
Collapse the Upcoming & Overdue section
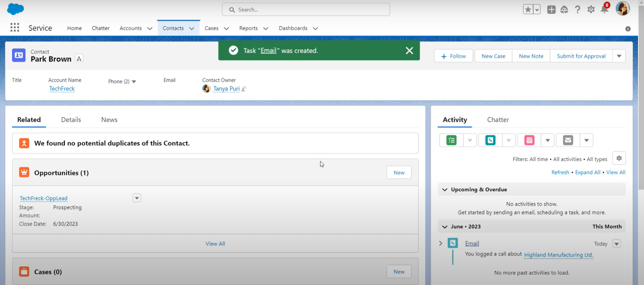[x=445, y=189]
